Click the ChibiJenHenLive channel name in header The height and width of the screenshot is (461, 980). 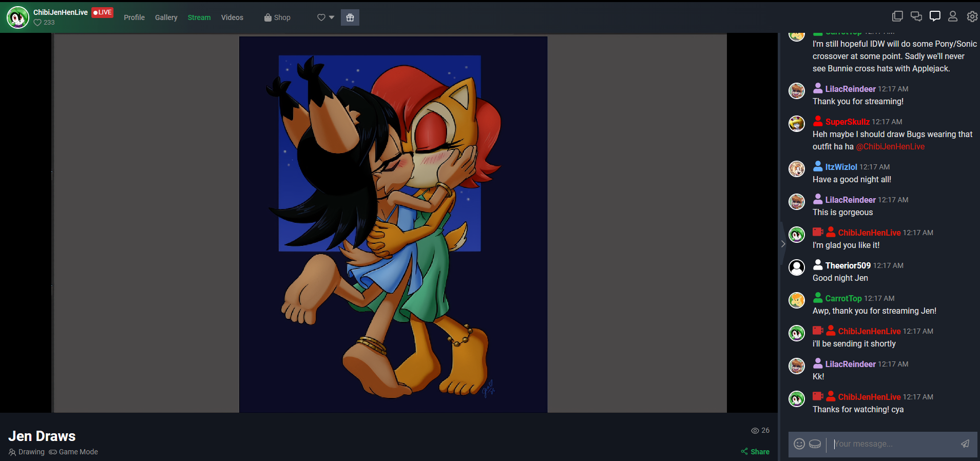point(61,12)
